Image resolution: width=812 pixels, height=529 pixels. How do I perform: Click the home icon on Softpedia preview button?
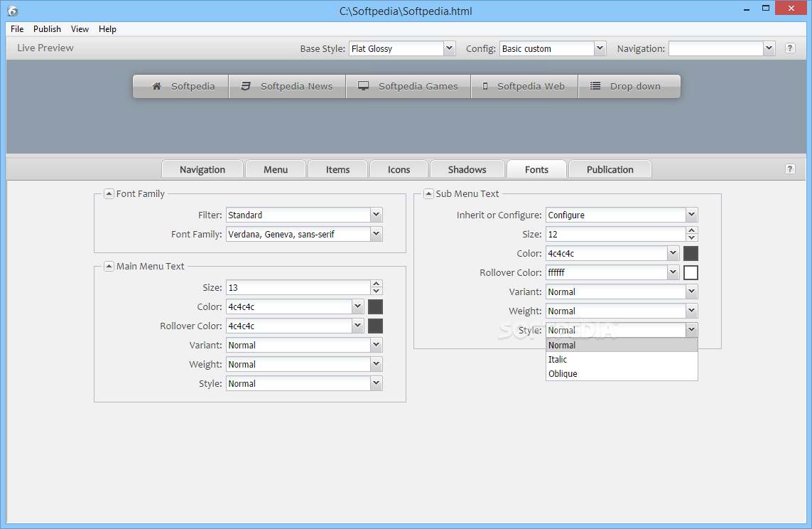156,86
